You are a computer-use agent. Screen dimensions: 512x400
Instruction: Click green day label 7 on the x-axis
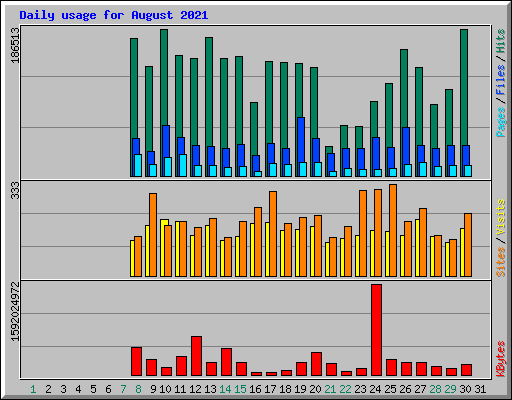click(123, 389)
